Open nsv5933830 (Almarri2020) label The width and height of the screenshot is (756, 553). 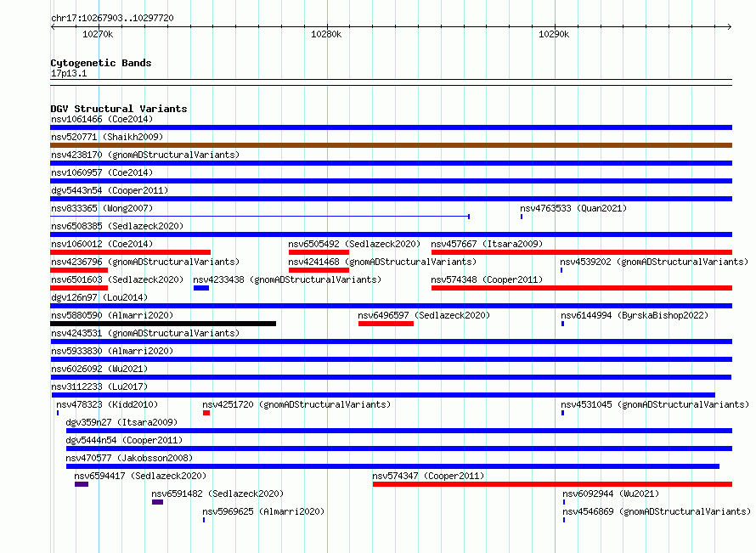[112, 351]
